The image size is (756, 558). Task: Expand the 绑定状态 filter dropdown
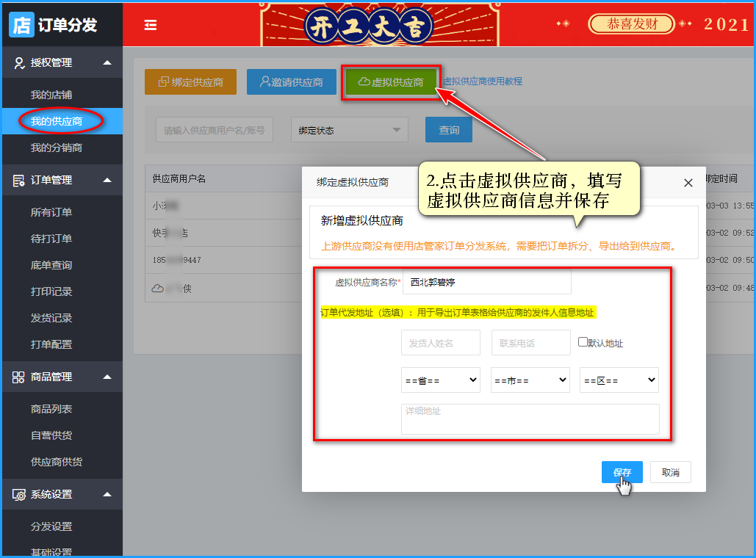349,131
